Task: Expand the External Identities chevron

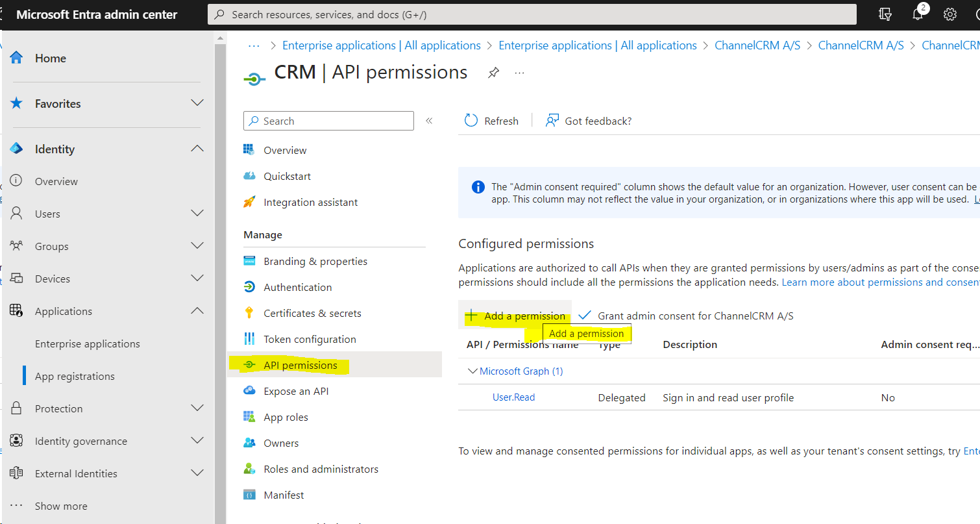Action: (197, 473)
